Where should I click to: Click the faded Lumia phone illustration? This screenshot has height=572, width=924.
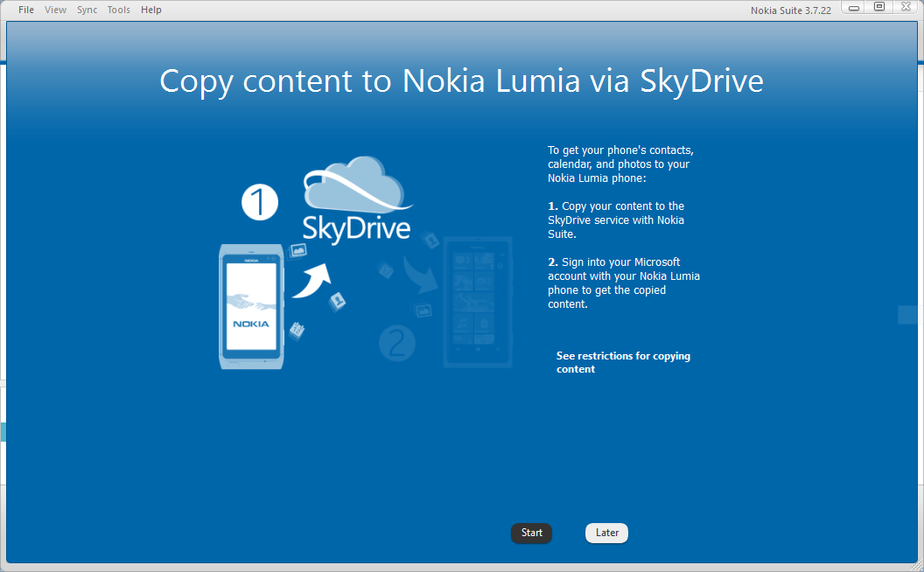point(478,302)
